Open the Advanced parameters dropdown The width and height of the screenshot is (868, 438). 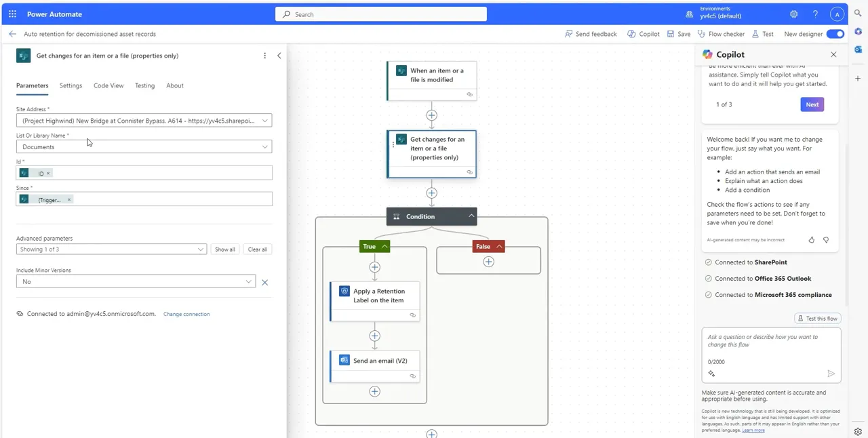click(x=111, y=250)
